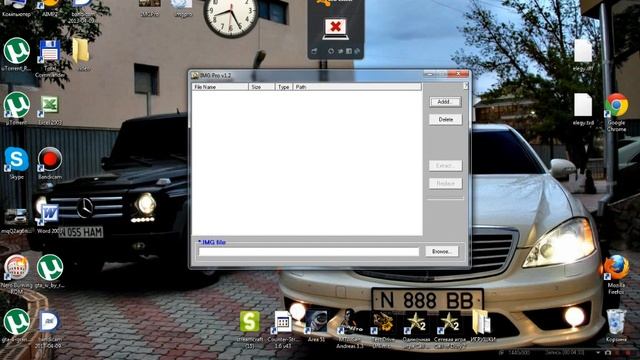Focus the *.IMG file path field
The height and width of the screenshot is (360, 640).
point(309,252)
